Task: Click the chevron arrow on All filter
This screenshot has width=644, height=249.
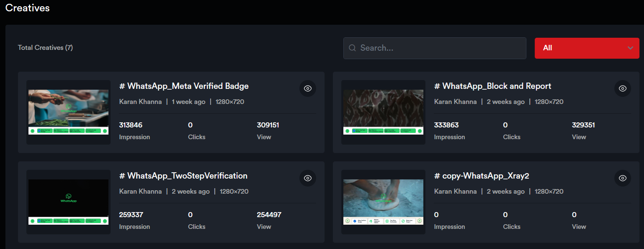Action: click(630, 48)
